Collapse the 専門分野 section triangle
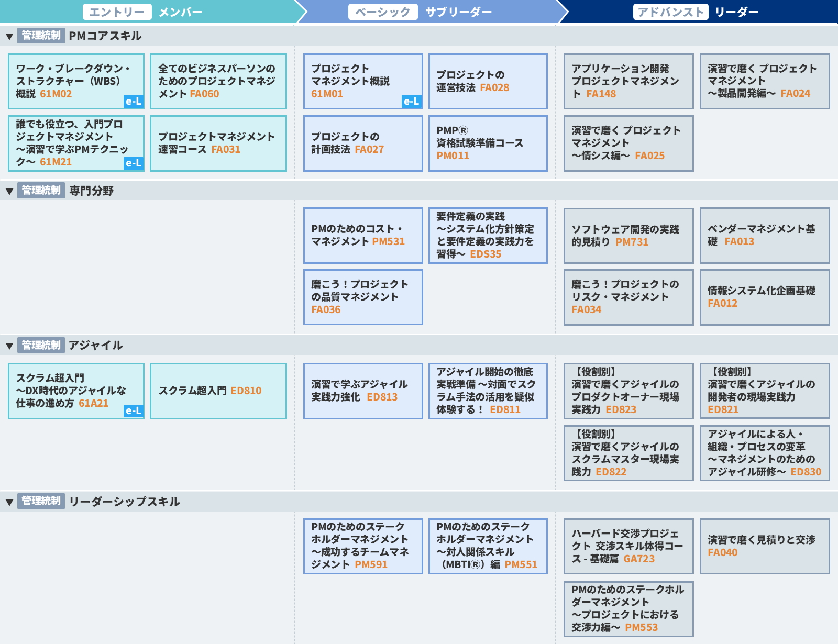Screen dimensions: 838x644 coord(9,191)
